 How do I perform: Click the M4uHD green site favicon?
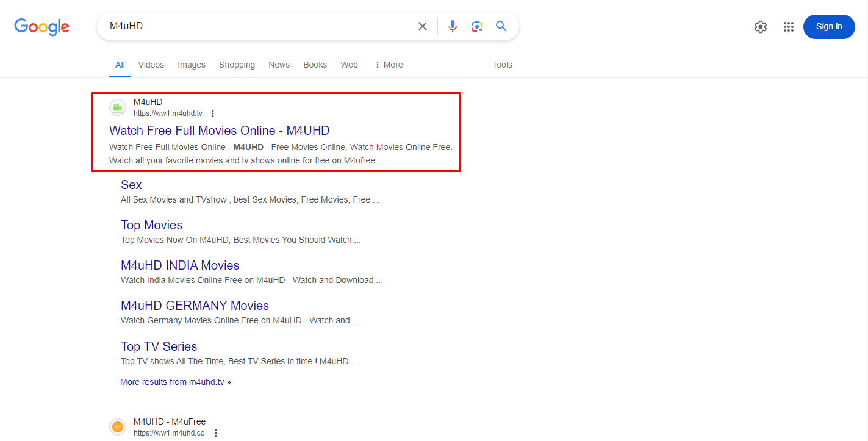(x=118, y=107)
